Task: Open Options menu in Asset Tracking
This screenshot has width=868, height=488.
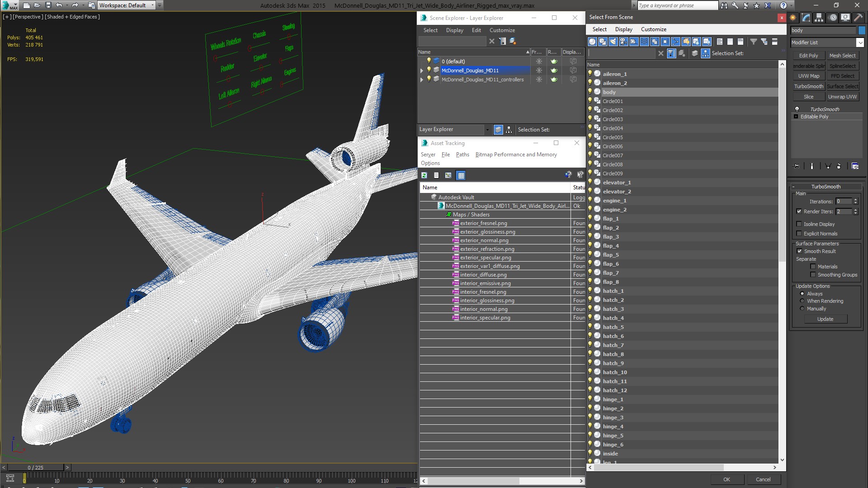Action: pyautogui.click(x=430, y=163)
